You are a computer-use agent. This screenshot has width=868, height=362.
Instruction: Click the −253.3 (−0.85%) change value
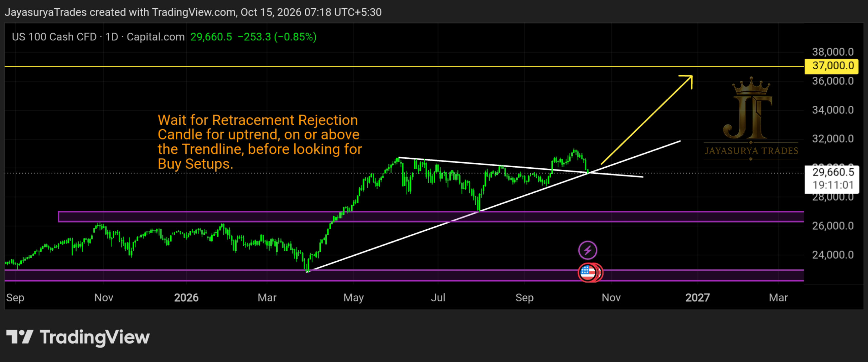(277, 37)
